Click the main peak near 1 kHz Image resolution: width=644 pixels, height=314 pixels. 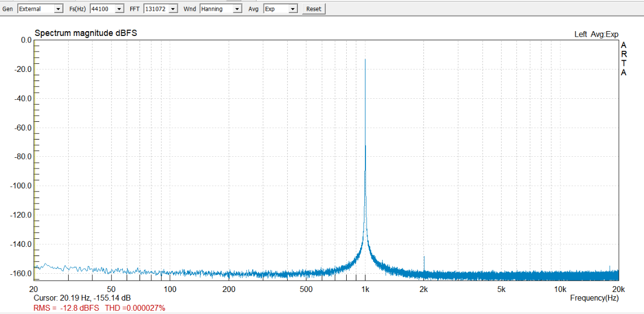click(365, 62)
